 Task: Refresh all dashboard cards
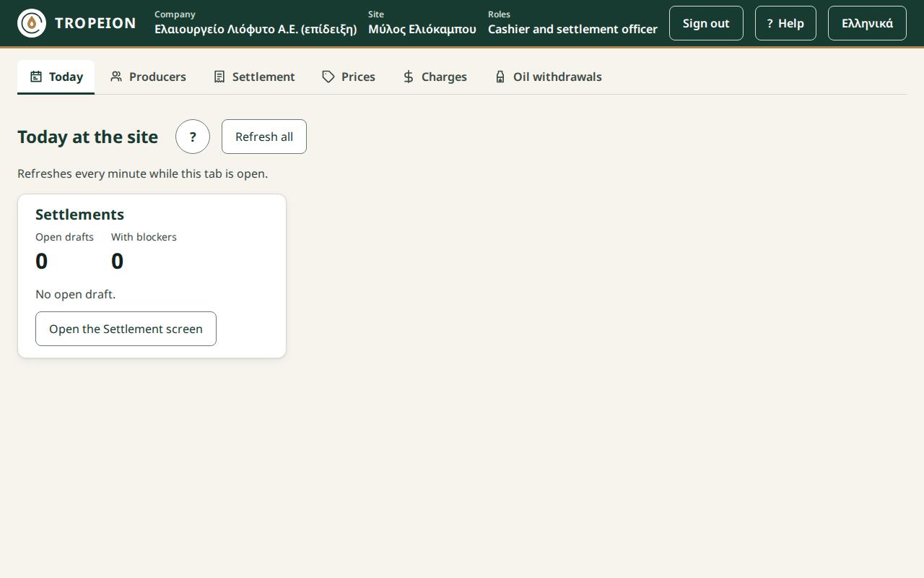264,137
